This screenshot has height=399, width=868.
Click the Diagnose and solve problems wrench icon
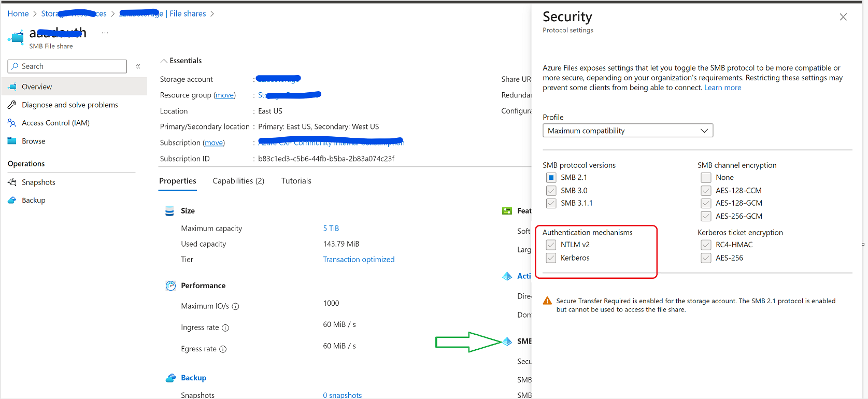tap(12, 105)
